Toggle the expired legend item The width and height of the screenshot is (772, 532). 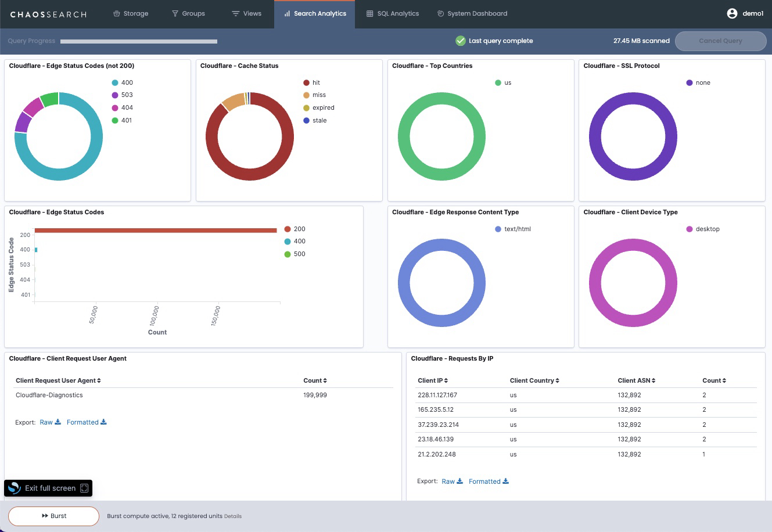pos(319,107)
